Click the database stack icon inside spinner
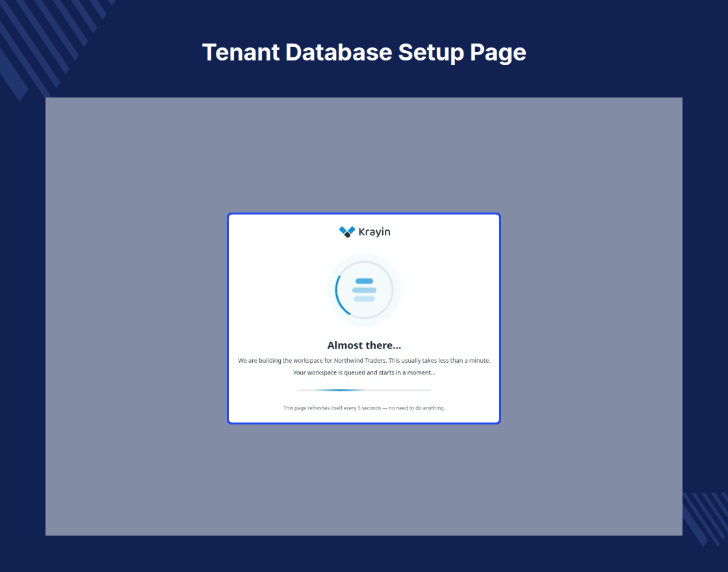This screenshot has width=728, height=572. click(x=365, y=290)
